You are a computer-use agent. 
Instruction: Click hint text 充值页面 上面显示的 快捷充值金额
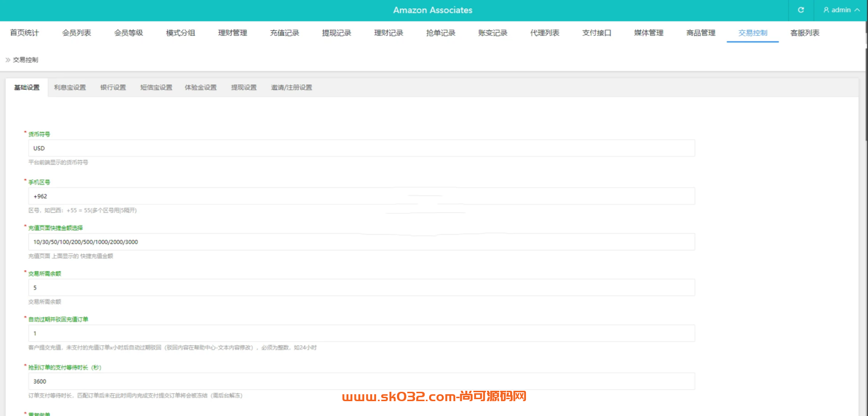pyautogui.click(x=71, y=256)
